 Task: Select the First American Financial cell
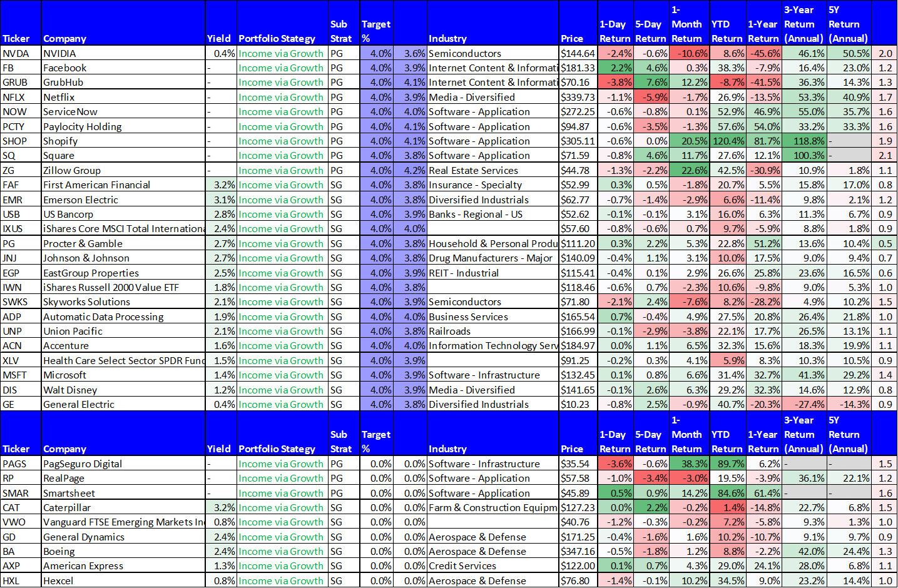tap(123, 185)
